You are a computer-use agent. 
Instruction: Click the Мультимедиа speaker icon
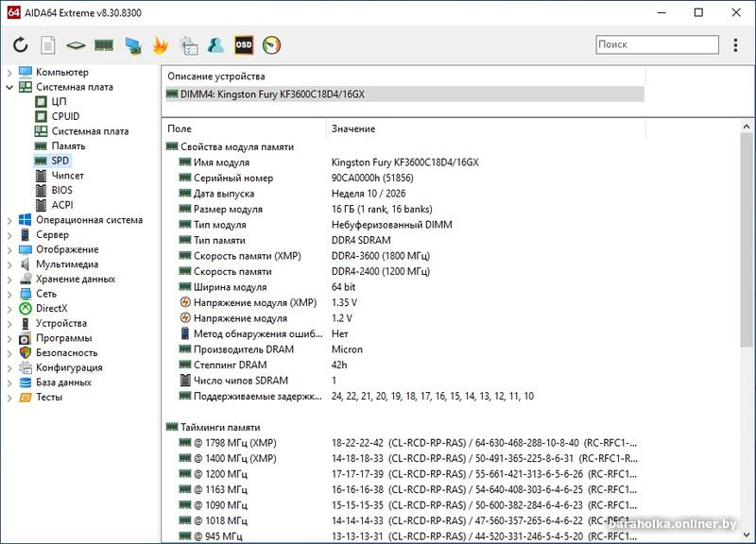[26, 264]
